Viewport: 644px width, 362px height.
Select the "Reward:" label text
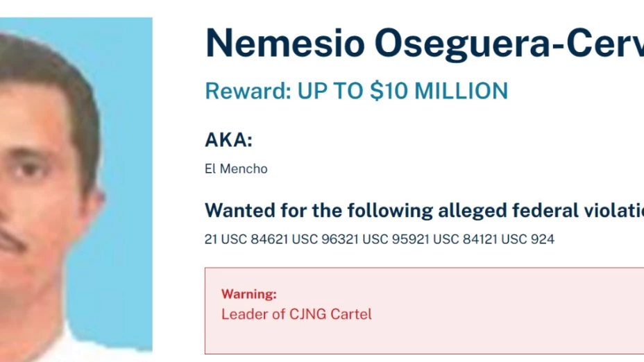(248, 91)
